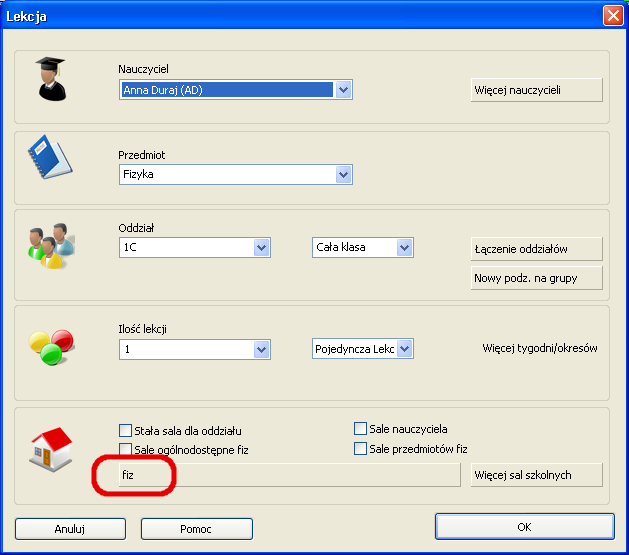Screen dimensions: 629x555
Task: Click the fiz classroom field
Action: pos(290,476)
